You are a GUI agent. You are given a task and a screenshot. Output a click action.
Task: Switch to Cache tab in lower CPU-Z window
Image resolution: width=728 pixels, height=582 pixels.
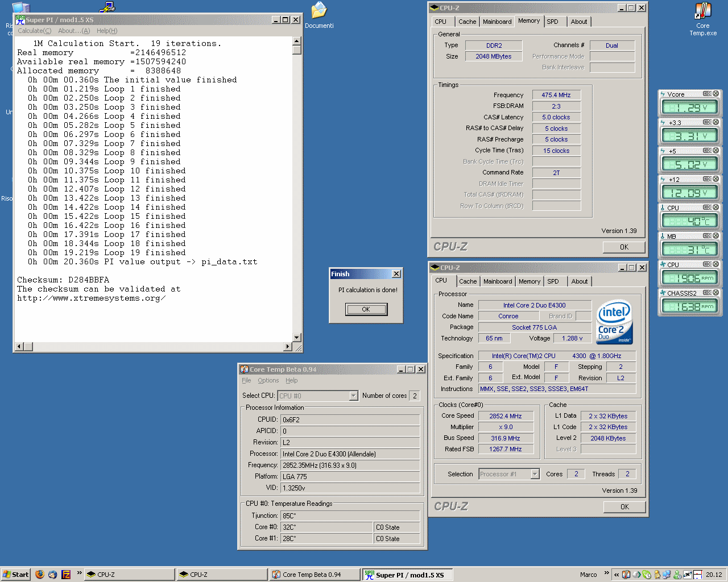click(468, 281)
